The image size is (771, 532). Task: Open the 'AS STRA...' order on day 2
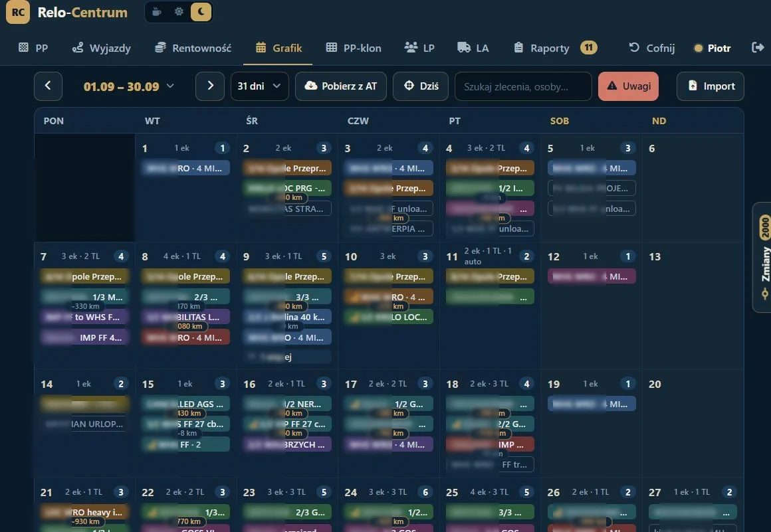click(287, 209)
